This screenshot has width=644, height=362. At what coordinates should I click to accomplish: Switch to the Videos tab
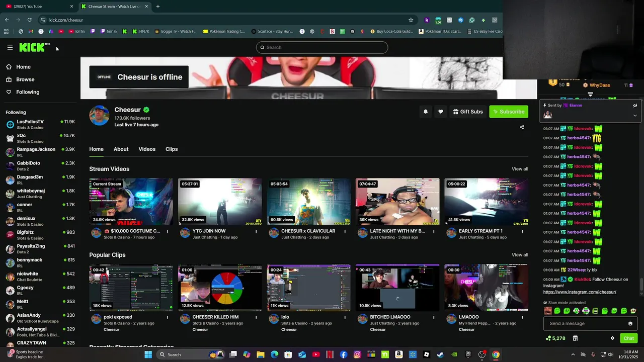tap(147, 149)
